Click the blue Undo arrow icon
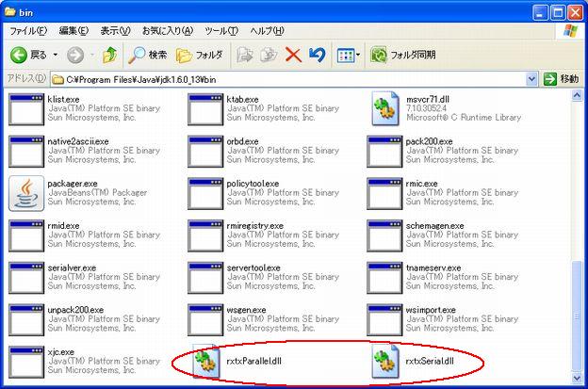The width and height of the screenshot is (588, 389). coord(318,55)
